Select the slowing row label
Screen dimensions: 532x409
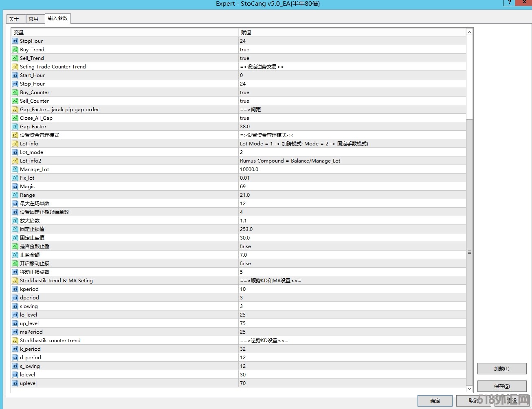click(29, 306)
